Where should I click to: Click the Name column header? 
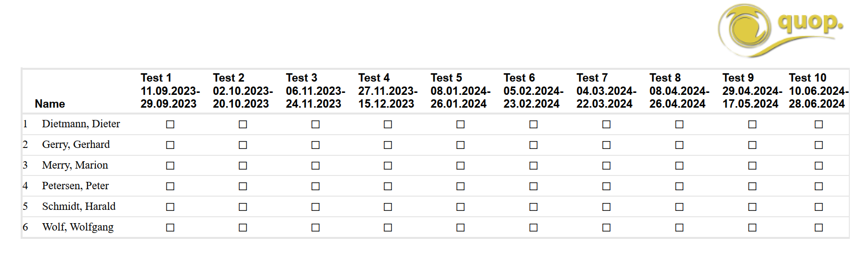(x=50, y=104)
